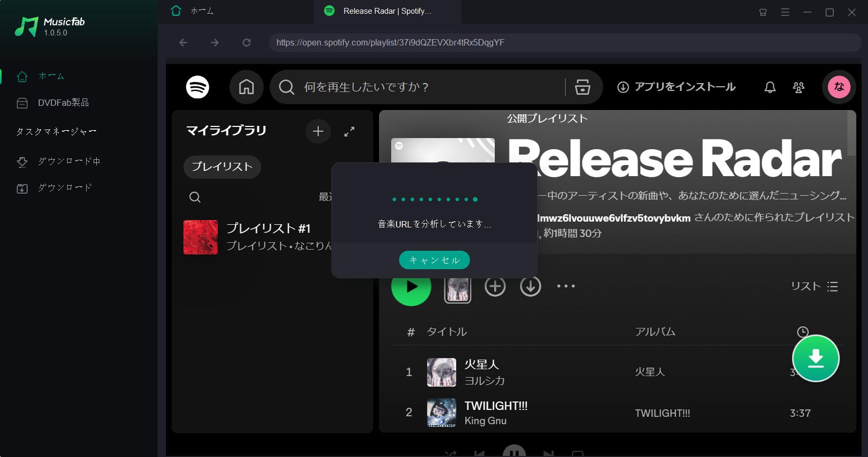This screenshot has height=457, width=868.
Task: Download the playlist with Spotify arrow icon
Action: [x=531, y=286]
